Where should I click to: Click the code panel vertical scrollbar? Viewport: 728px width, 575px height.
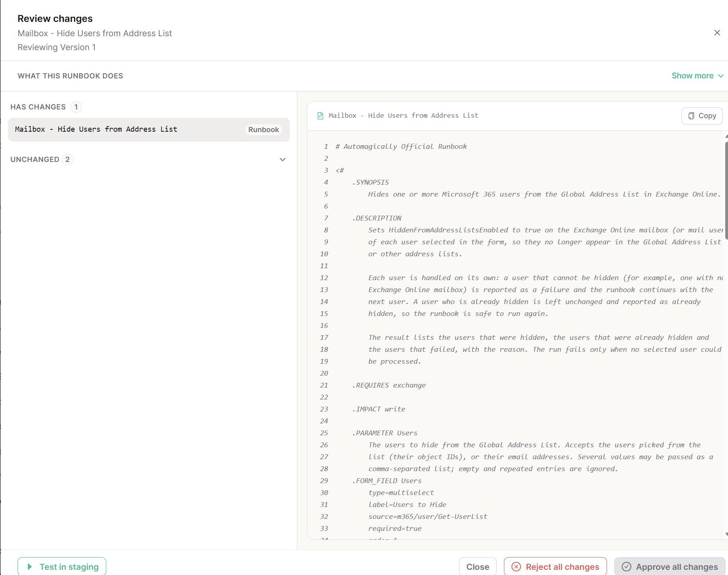(x=726, y=190)
